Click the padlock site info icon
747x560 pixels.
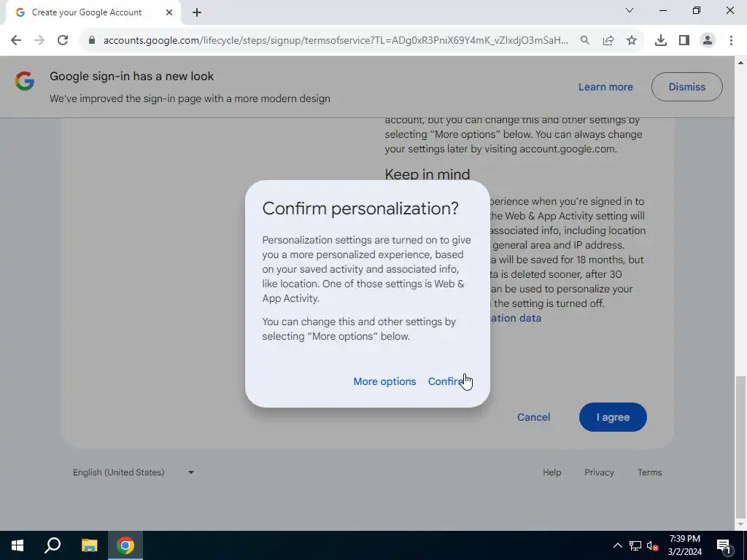point(92,40)
